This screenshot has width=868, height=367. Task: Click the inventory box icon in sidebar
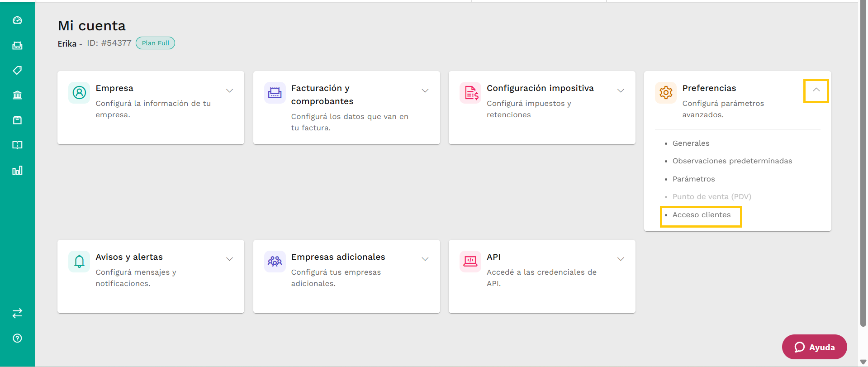coord(17,120)
